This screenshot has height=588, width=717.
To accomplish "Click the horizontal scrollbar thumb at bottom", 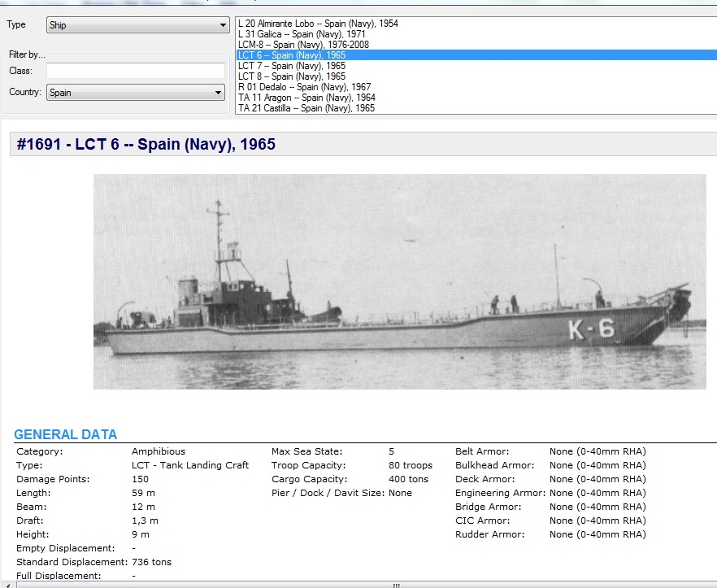I will coord(397,584).
